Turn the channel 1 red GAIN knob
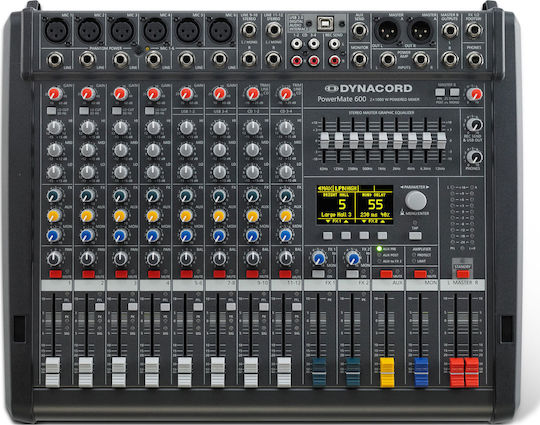Image resolution: width=540 pixels, height=425 pixels. [x=54, y=93]
